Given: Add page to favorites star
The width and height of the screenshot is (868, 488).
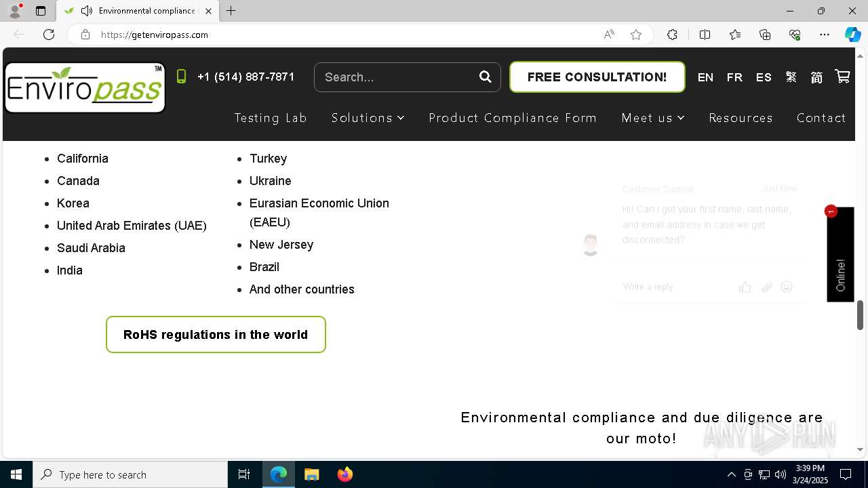Looking at the screenshot, I should pos(636,35).
